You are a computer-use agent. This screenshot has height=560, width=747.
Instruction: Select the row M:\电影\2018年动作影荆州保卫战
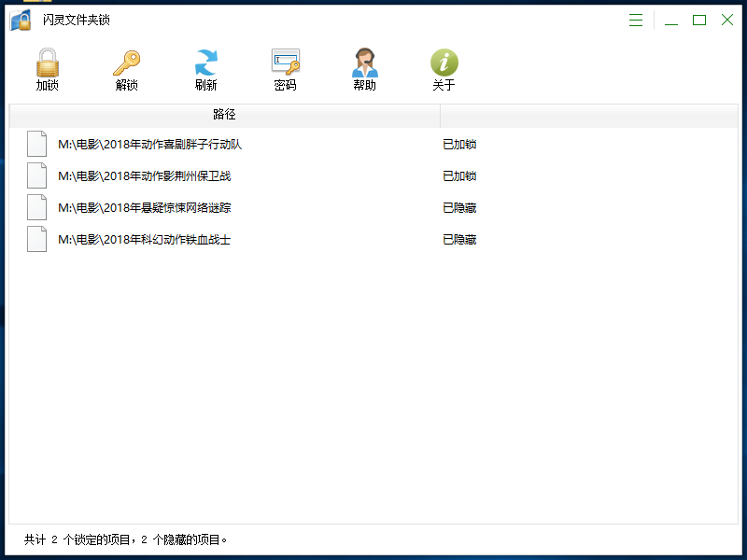click(149, 176)
